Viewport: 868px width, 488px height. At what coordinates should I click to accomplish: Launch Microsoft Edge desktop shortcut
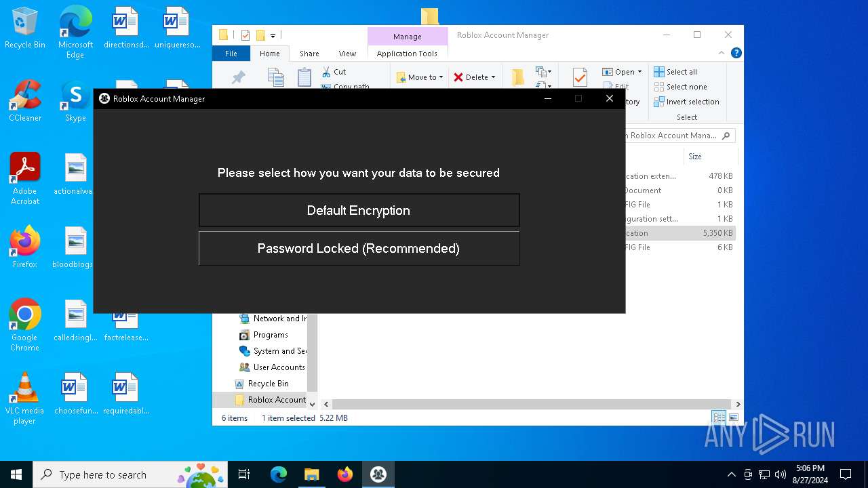click(75, 33)
